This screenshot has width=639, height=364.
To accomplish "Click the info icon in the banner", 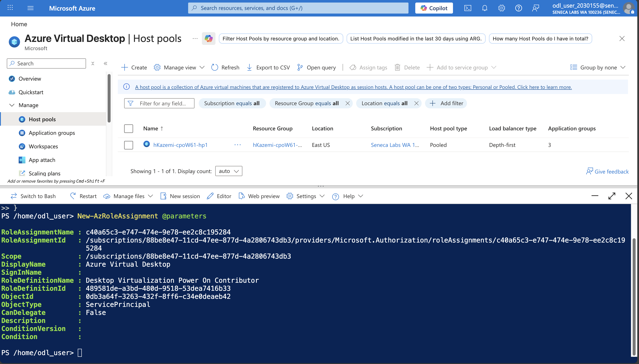I will tap(126, 87).
